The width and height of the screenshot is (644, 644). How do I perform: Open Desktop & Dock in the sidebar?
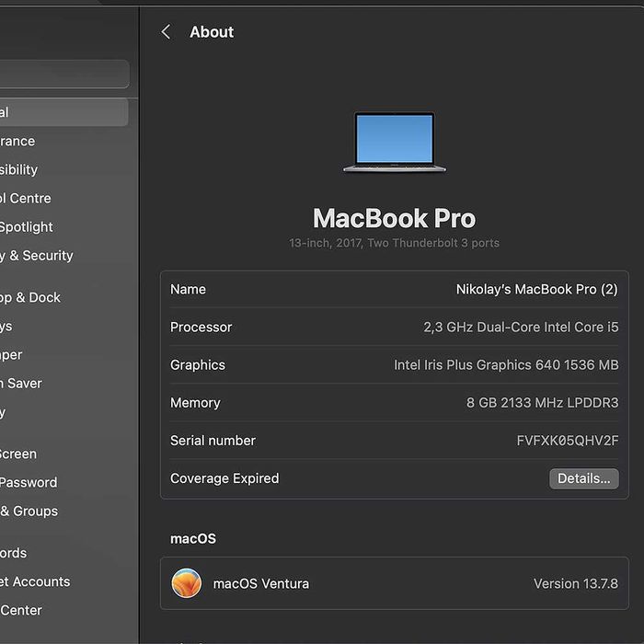[x=30, y=297]
